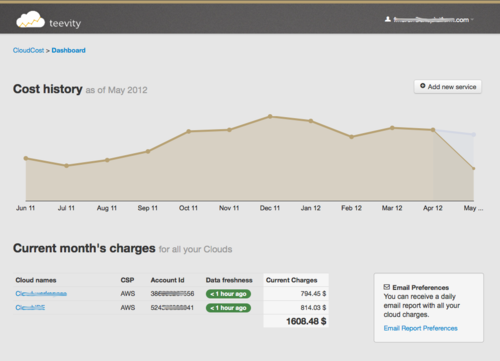Click first row's green freshness badge
This screenshot has height=361, width=500.
point(228,294)
